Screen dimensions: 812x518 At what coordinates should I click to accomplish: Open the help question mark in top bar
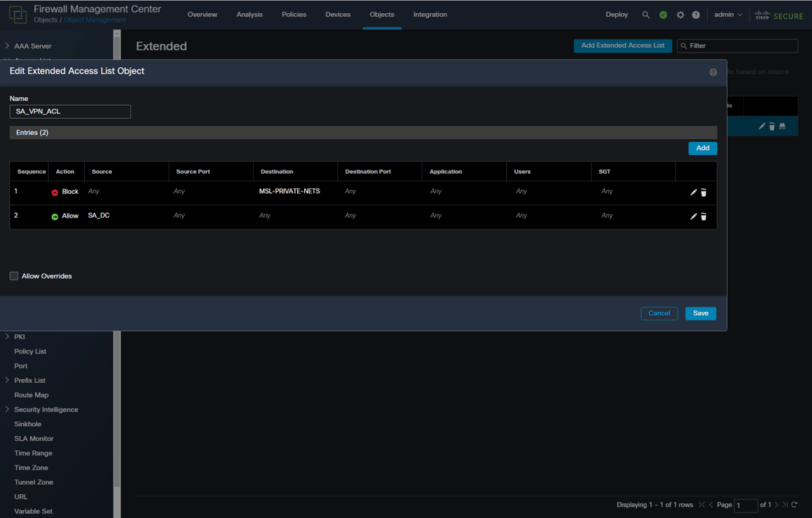click(696, 15)
